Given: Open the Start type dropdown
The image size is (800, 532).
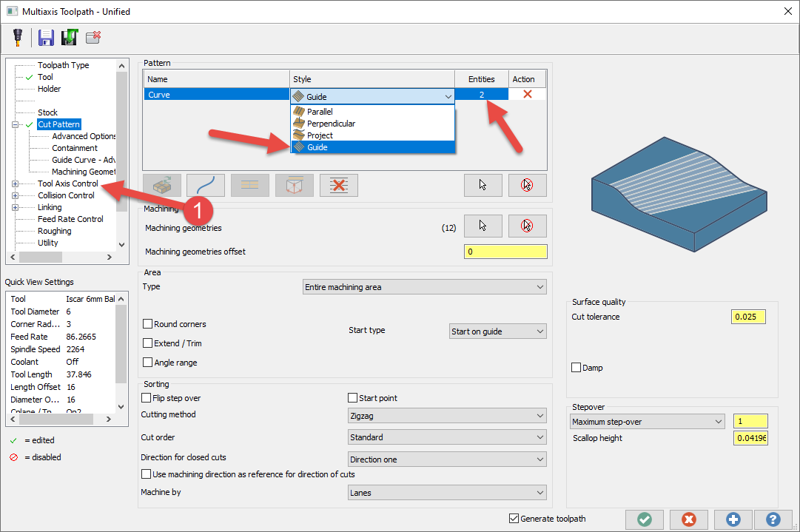Looking at the screenshot, I should 497,331.
